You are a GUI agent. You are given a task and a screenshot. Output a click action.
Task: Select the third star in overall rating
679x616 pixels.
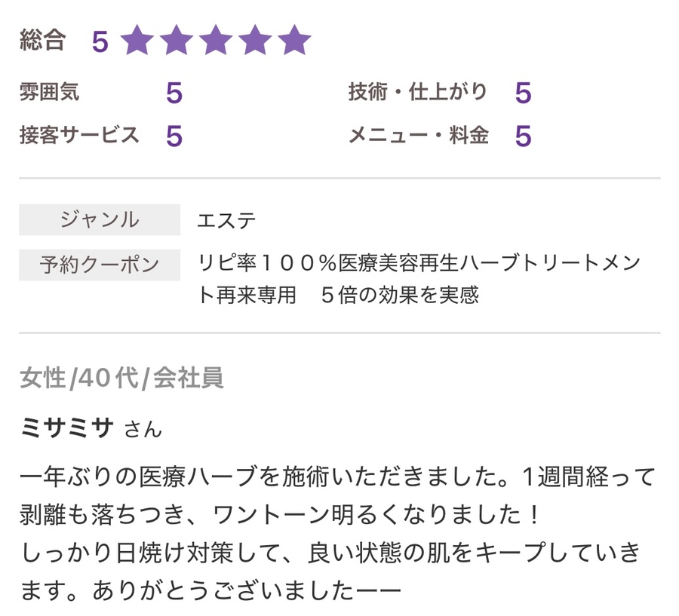pyautogui.click(x=216, y=41)
